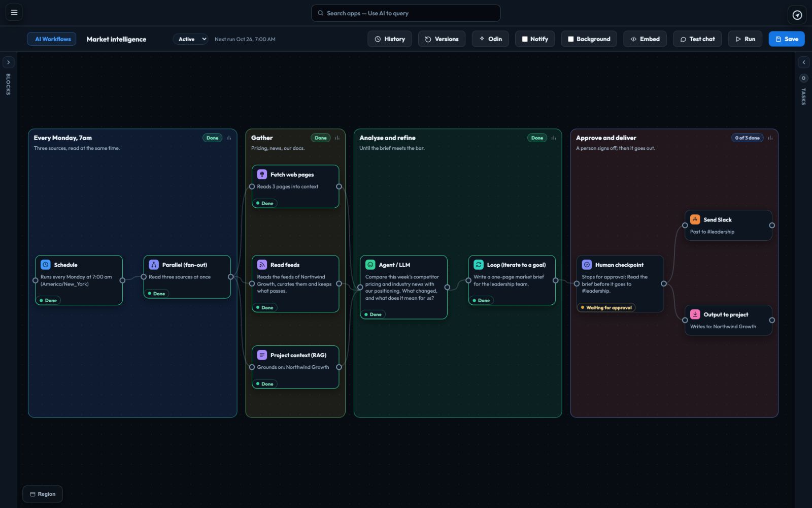Click the Project context RAG icon
Screen dimensions: 812x508
pyautogui.click(x=262, y=355)
